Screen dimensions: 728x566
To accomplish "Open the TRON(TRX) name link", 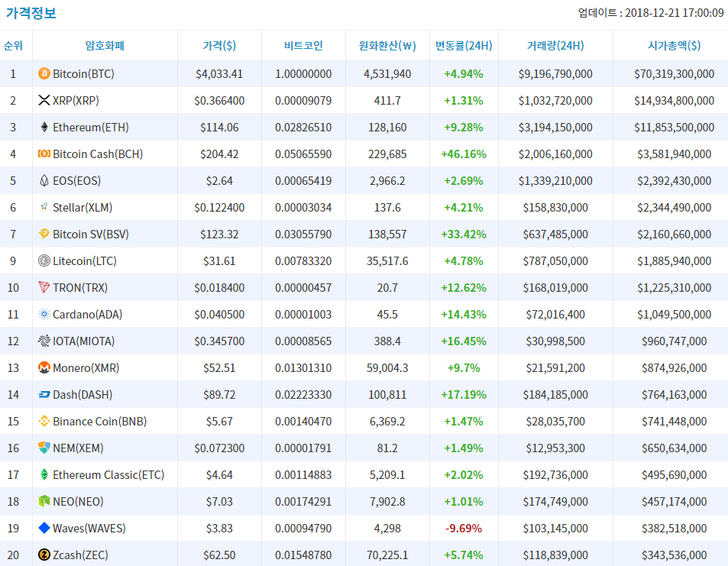I will point(80,288).
